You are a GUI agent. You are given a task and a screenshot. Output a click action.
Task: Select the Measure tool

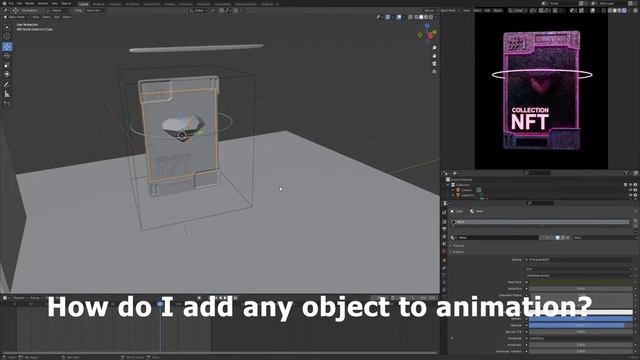[7, 94]
